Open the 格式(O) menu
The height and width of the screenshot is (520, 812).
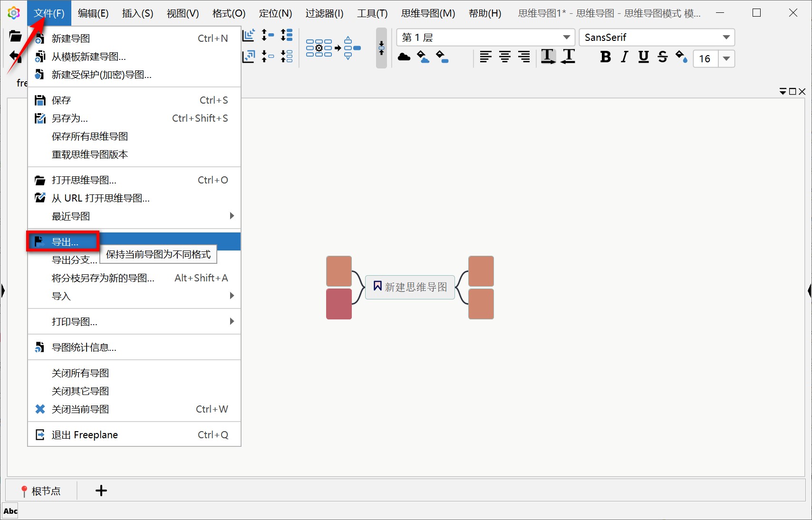229,13
